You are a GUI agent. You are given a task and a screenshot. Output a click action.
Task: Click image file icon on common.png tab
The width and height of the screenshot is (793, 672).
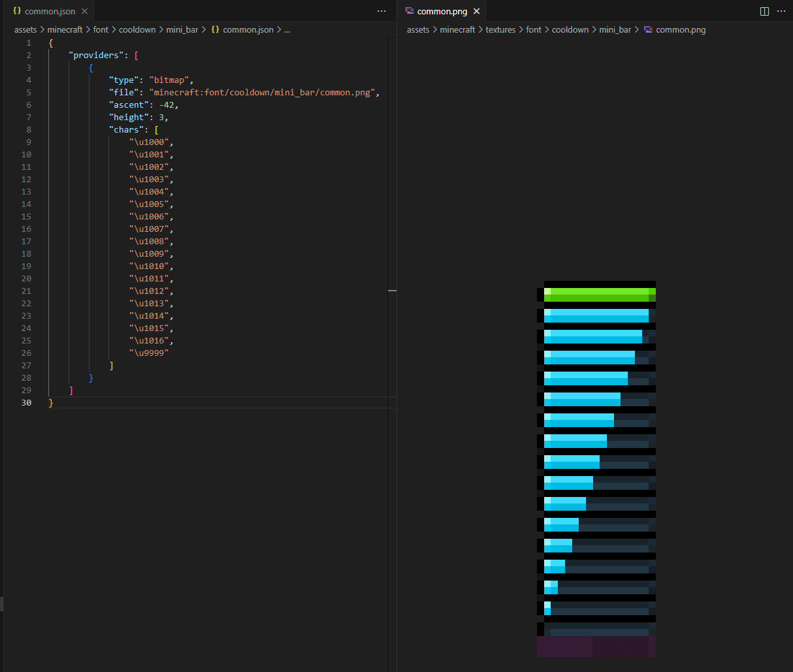pos(410,11)
